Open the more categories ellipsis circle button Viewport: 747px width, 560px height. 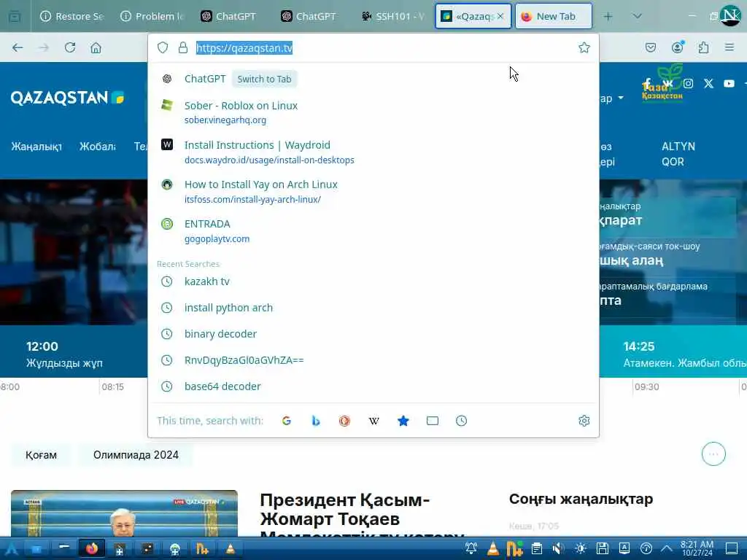point(713,454)
